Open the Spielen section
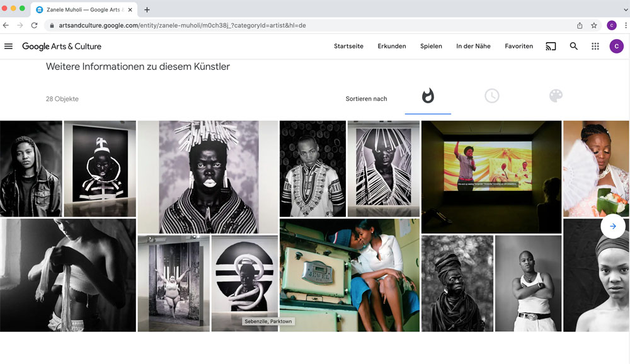Screen dimensions: 630x364 (x=431, y=46)
